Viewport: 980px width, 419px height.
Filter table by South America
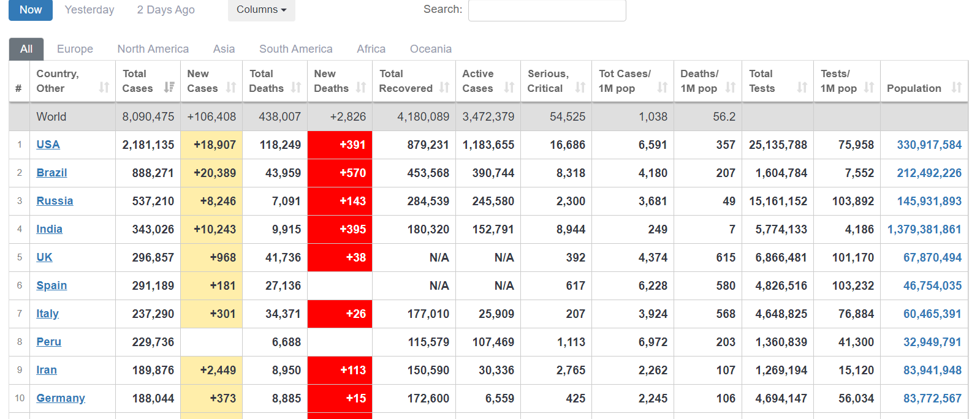point(296,49)
